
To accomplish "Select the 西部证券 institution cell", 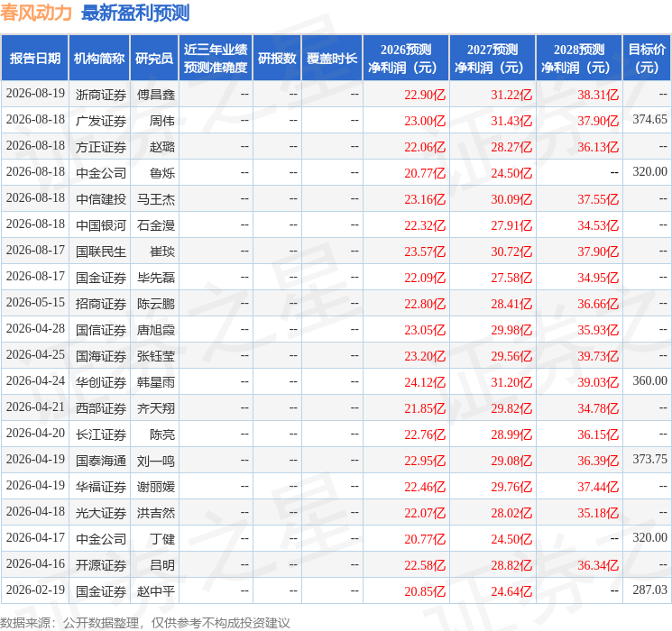I will coord(101,408).
